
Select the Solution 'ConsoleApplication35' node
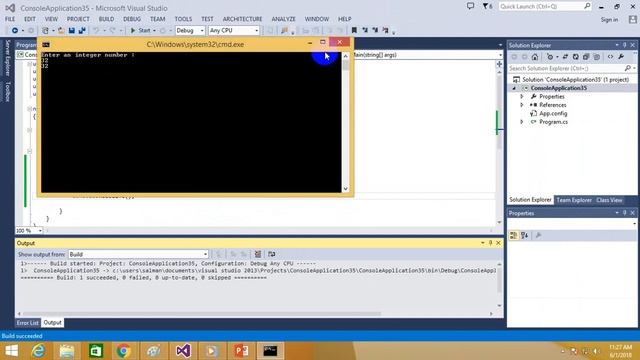pos(571,80)
